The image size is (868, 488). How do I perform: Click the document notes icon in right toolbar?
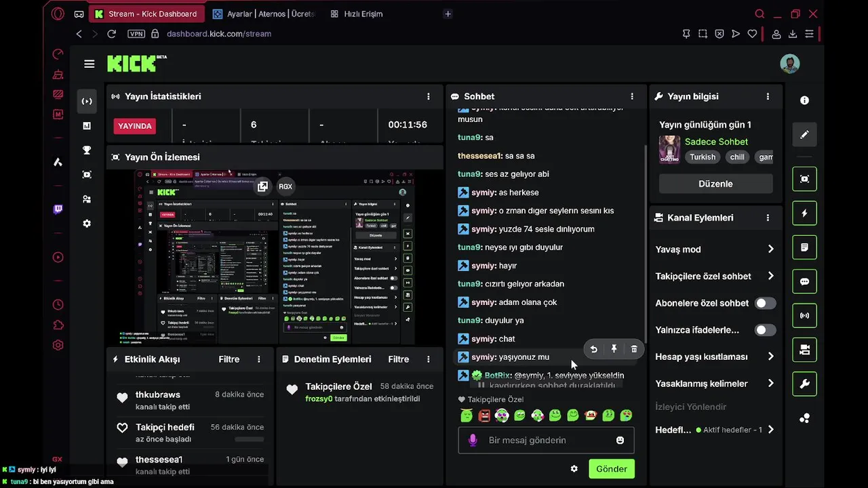click(x=804, y=247)
